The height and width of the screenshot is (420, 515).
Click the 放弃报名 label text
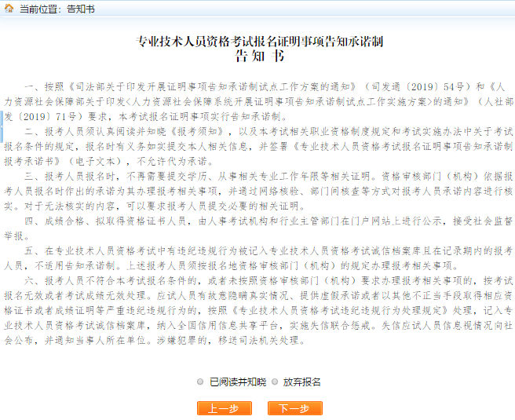coord(302,382)
